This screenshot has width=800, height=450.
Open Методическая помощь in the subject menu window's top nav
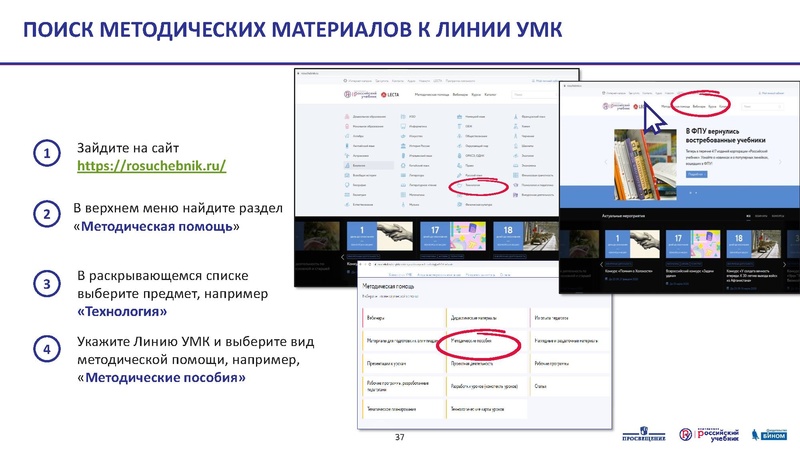point(432,94)
